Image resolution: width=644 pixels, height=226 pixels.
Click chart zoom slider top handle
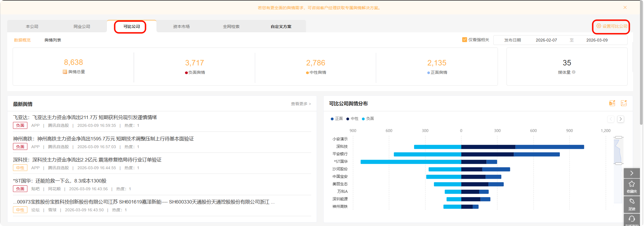(618, 137)
